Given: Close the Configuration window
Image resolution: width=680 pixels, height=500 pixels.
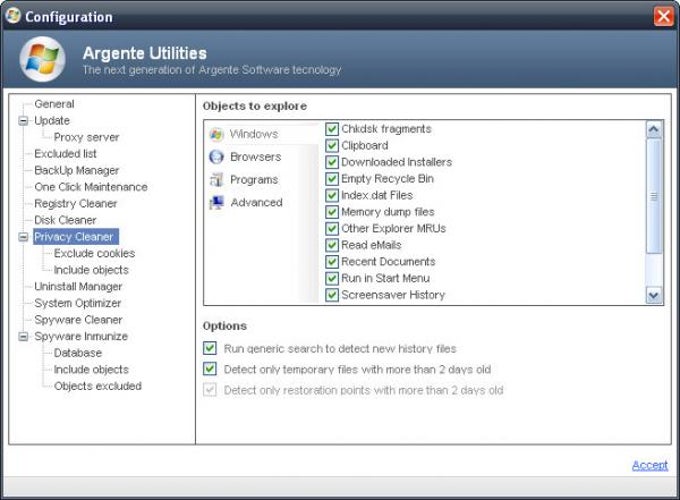Looking at the screenshot, I should pyautogui.click(x=664, y=16).
